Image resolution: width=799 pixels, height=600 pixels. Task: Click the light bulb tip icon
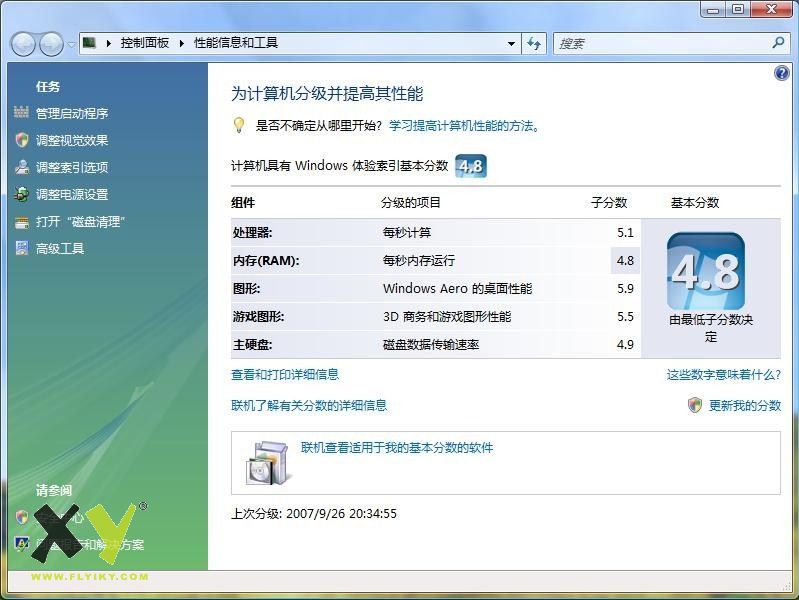[x=238, y=125]
